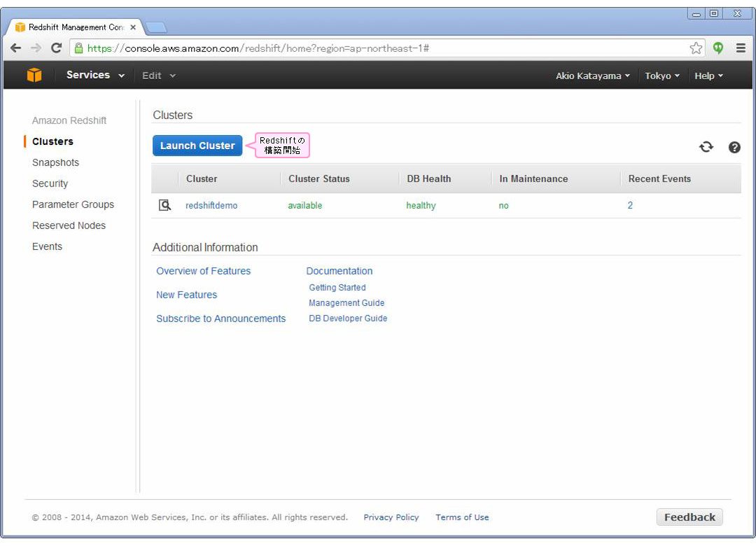This screenshot has height=546, width=756.
Task: Click the 'no' maintenance value
Action: [x=503, y=206]
